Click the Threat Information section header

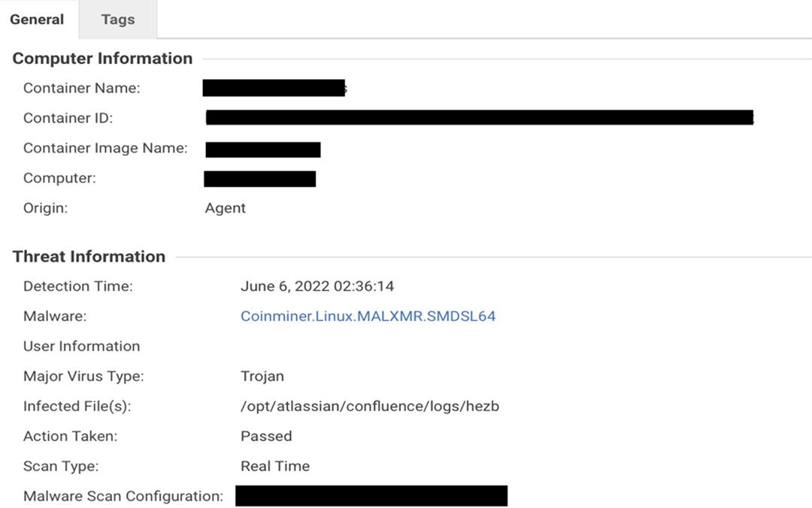click(89, 257)
